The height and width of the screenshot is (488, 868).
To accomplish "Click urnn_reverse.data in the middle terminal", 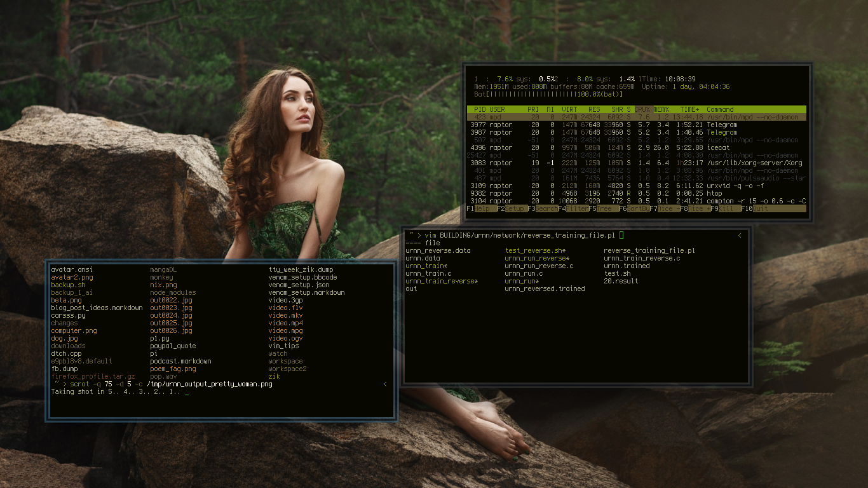I will tap(438, 250).
